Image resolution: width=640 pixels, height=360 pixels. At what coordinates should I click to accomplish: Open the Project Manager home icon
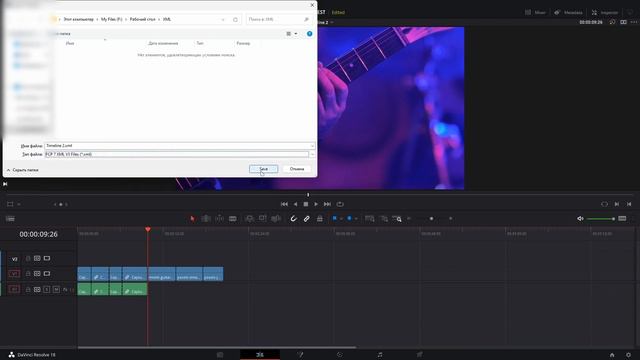coord(612,355)
